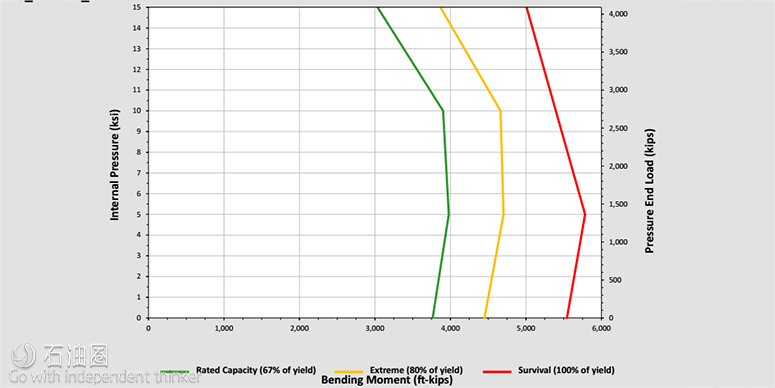The height and width of the screenshot is (388, 775).
Task: Click '6,000' on the Bending Moment axis
Action: pos(601,328)
